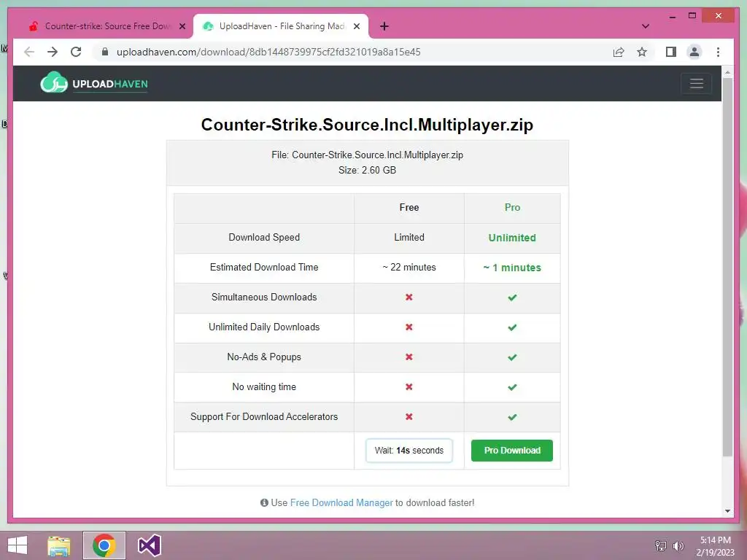Image resolution: width=747 pixels, height=560 pixels.
Task: Close the Chrome window
Action: (719, 16)
